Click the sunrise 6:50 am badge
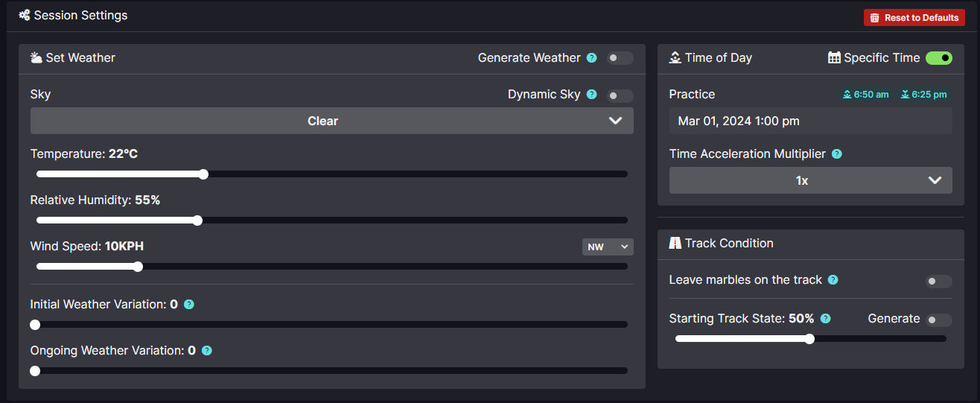980x403 pixels. click(865, 95)
